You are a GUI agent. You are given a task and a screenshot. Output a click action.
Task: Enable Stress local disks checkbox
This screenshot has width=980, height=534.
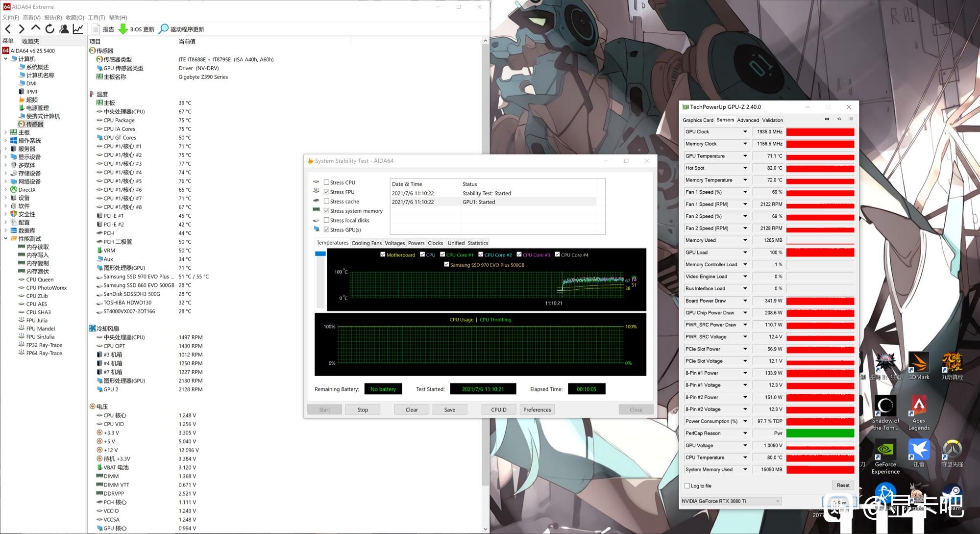pyautogui.click(x=326, y=220)
